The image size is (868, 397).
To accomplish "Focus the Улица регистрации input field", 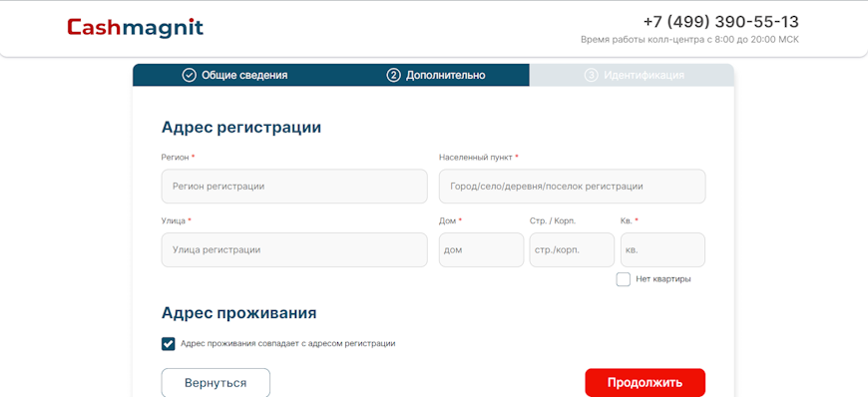I will (x=294, y=249).
